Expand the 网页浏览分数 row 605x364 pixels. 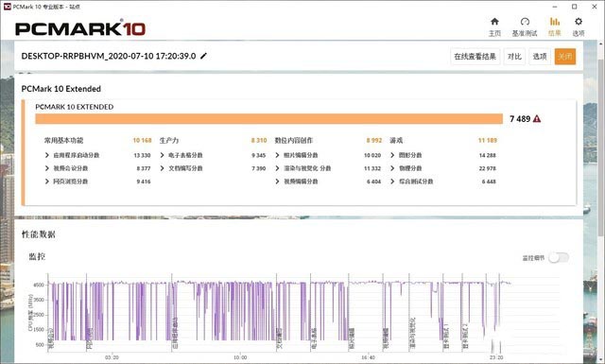tap(47, 182)
